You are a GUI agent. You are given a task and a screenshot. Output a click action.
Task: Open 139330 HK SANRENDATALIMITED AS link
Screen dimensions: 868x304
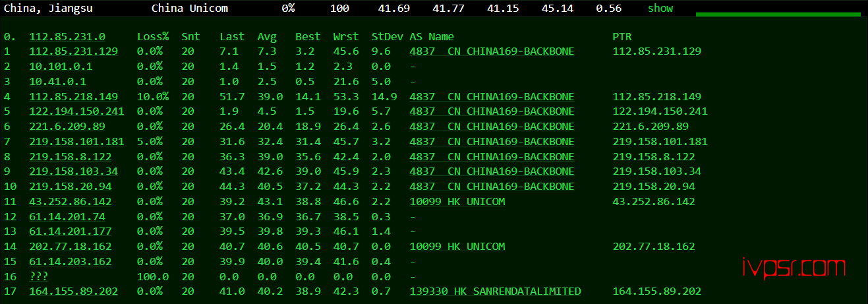[495, 291]
